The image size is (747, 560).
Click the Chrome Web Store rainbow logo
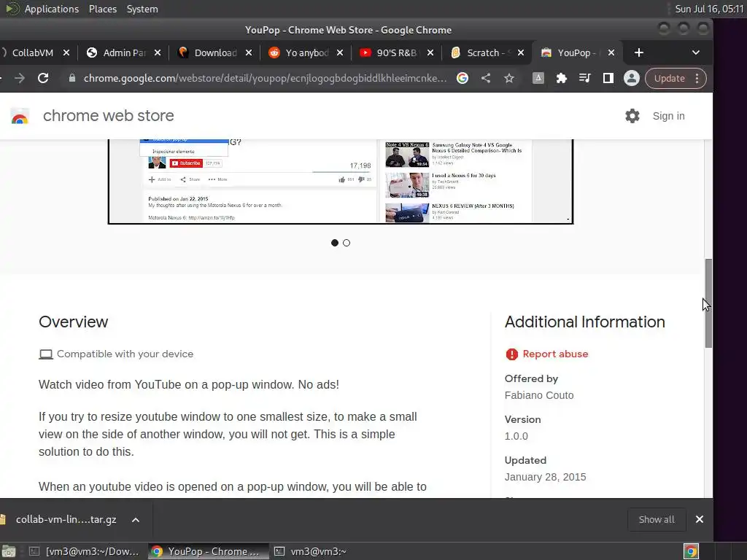point(20,116)
